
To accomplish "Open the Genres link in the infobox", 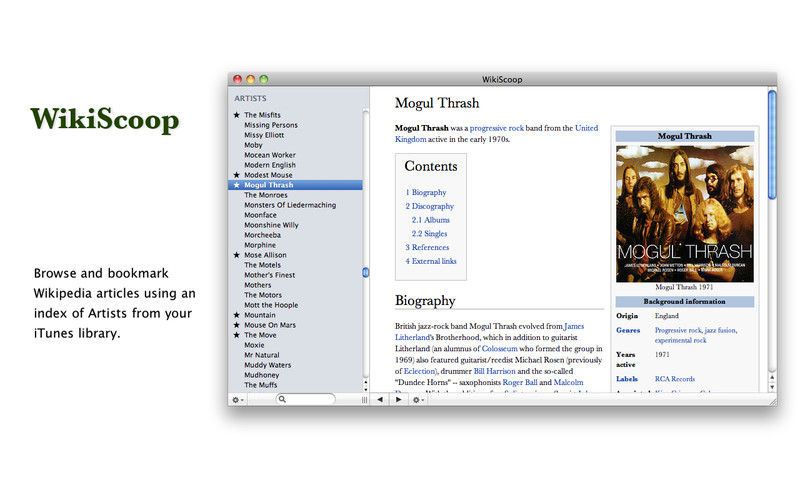I will [628, 330].
